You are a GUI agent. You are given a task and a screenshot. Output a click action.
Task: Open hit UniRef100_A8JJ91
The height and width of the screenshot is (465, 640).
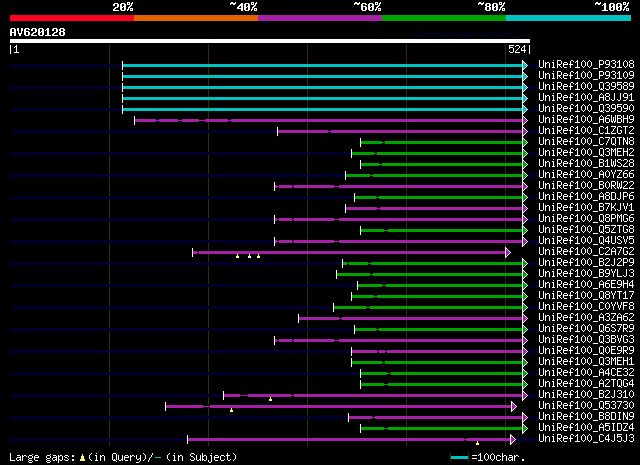(586, 98)
